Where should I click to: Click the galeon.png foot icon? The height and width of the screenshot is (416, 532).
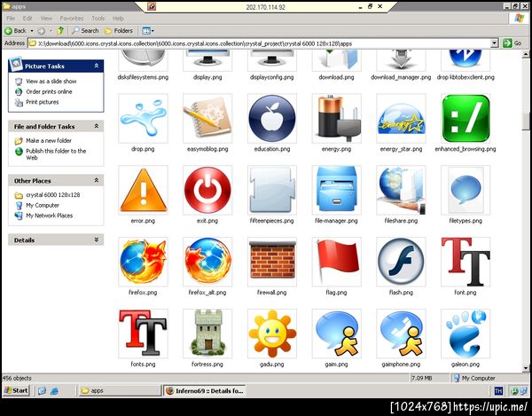(465, 334)
